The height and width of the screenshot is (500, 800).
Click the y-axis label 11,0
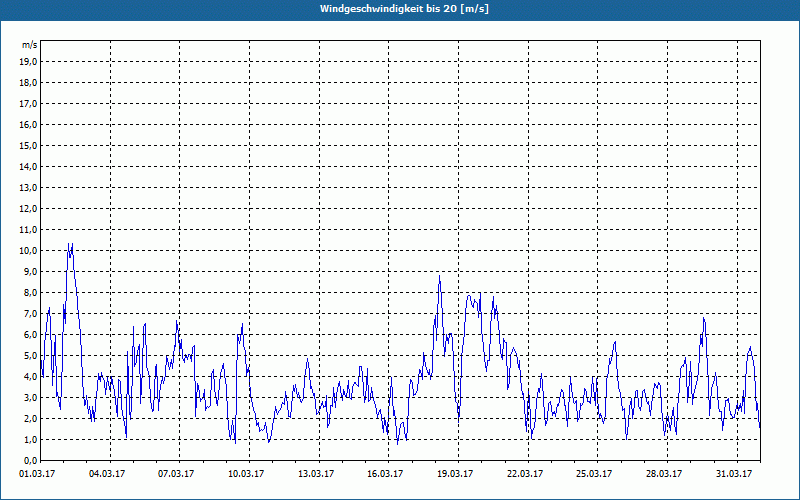point(28,230)
